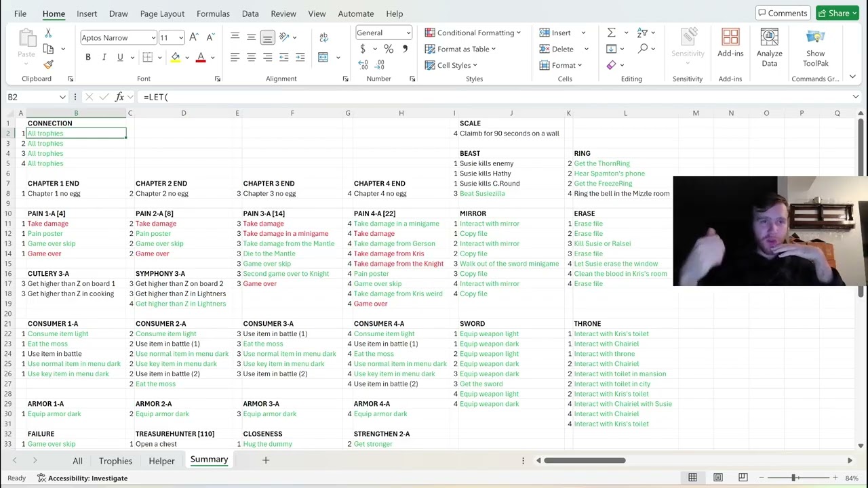Open the font name dropdown
This screenshot has height=488, width=868.
pos(153,38)
